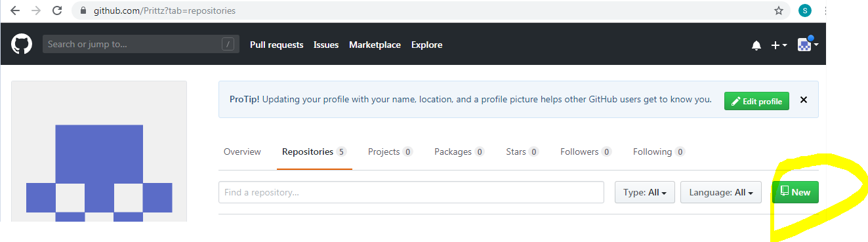Select the Repositories tab
The image size is (868, 242).
click(314, 151)
